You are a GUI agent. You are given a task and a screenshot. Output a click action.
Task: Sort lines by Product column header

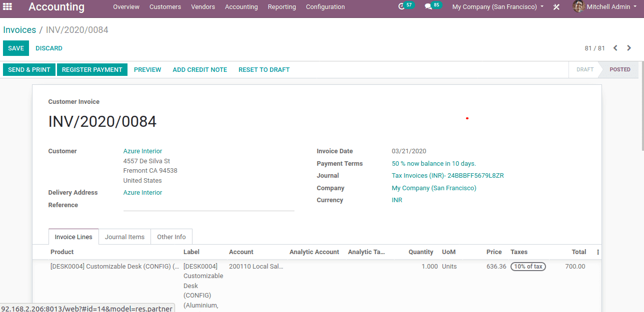pos(62,252)
